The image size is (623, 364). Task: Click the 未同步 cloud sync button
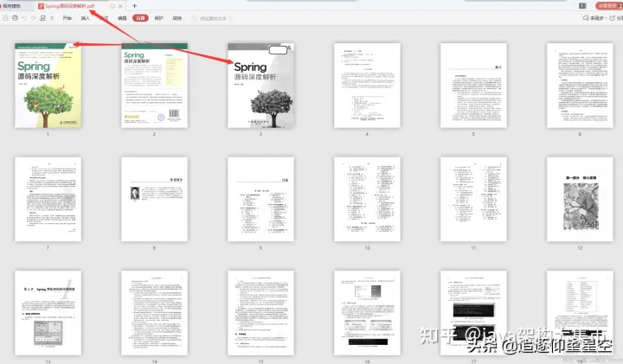pyautogui.click(x=594, y=18)
